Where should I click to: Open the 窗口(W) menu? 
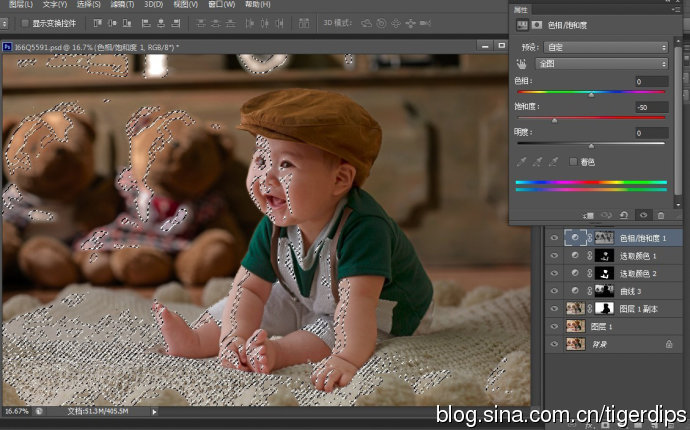click(222, 4)
